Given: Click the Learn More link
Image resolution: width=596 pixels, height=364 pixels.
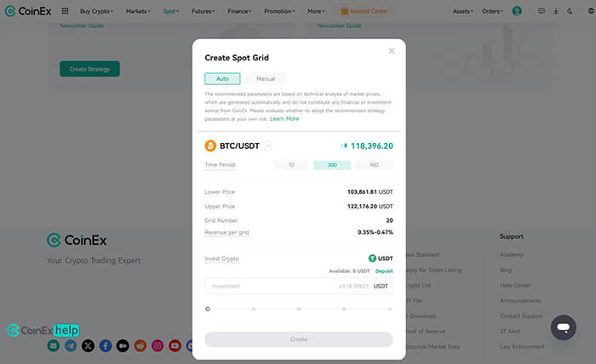Looking at the screenshot, I should pos(284,119).
